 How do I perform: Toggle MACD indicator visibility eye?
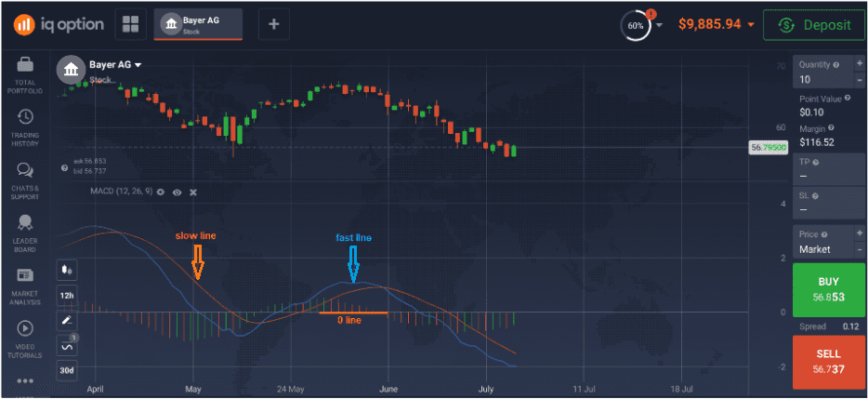(178, 192)
